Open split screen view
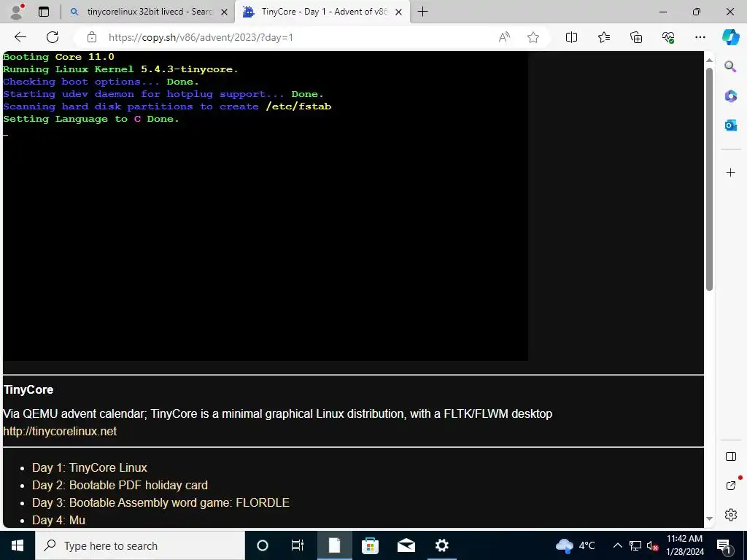 571,37
